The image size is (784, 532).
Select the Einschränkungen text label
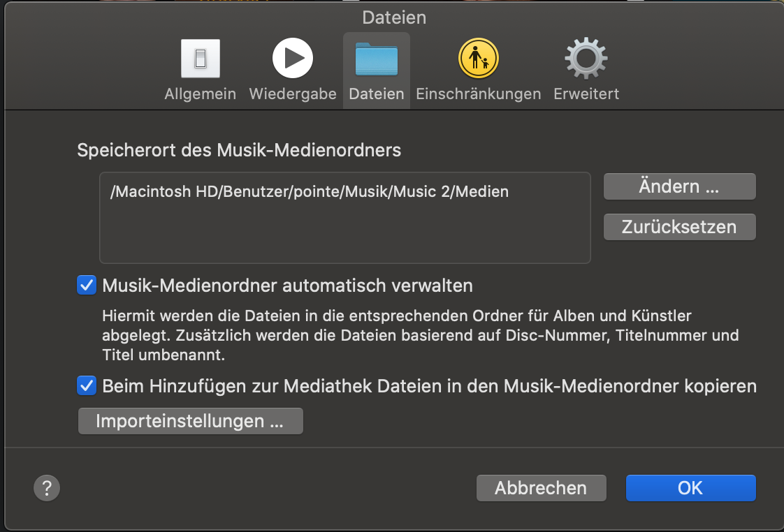pos(479,94)
